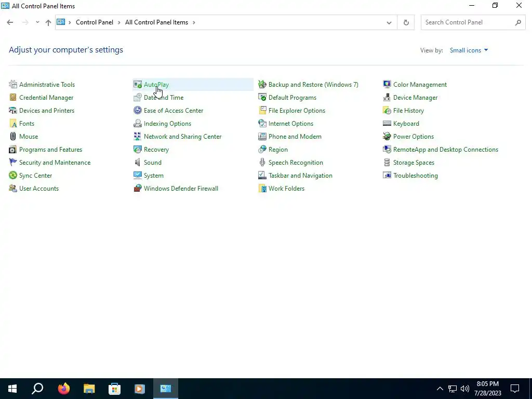Screen dimensions: 532x399
Task: Click the Keyboard icon
Action: click(x=387, y=123)
